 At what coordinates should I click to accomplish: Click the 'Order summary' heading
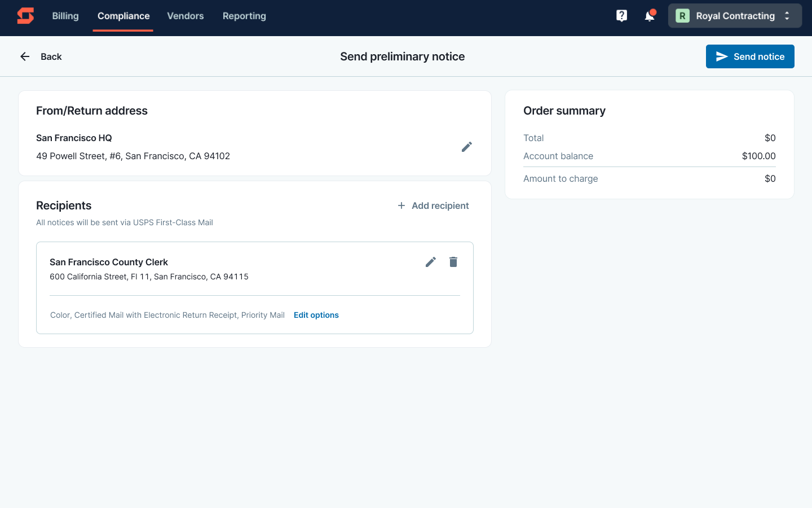point(564,111)
